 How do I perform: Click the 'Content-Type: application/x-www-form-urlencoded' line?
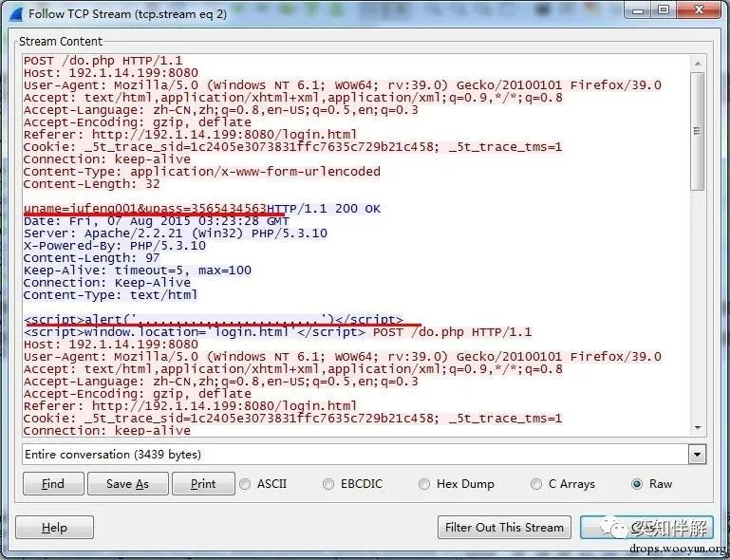point(202,172)
